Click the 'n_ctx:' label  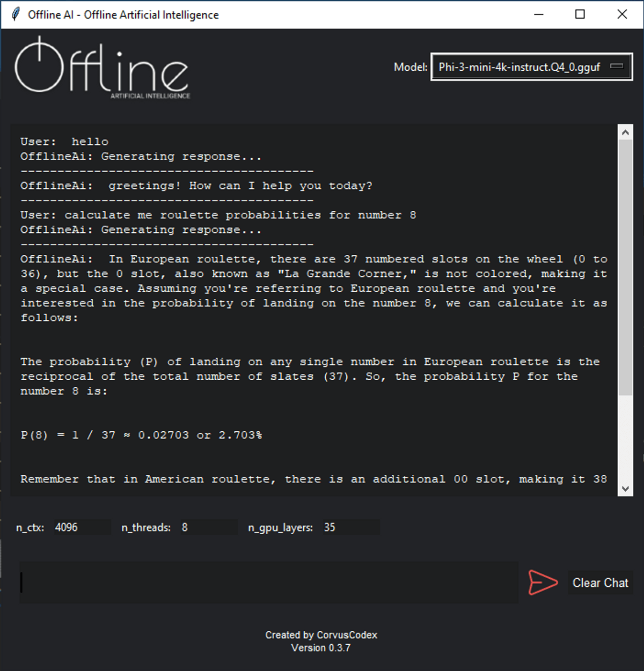30,527
